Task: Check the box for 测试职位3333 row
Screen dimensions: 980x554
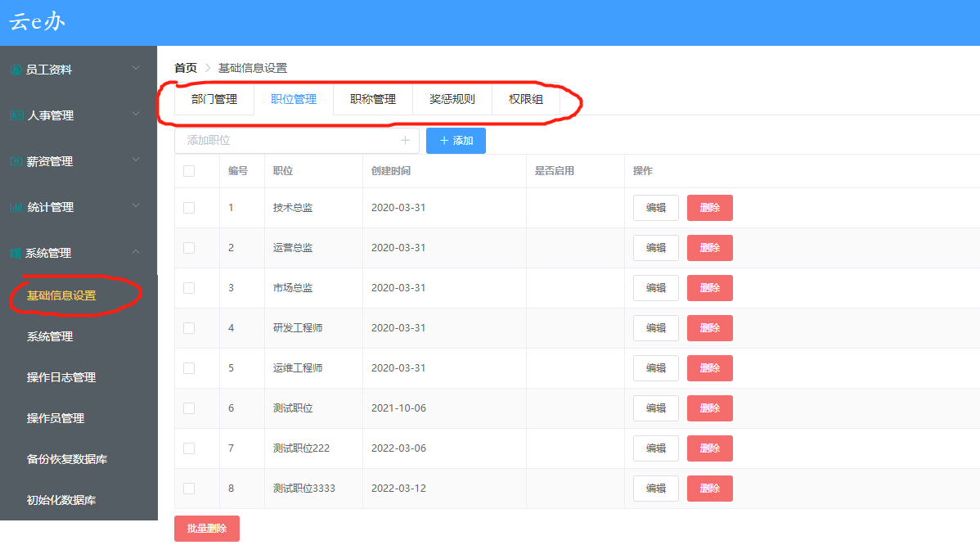Action: (x=189, y=488)
